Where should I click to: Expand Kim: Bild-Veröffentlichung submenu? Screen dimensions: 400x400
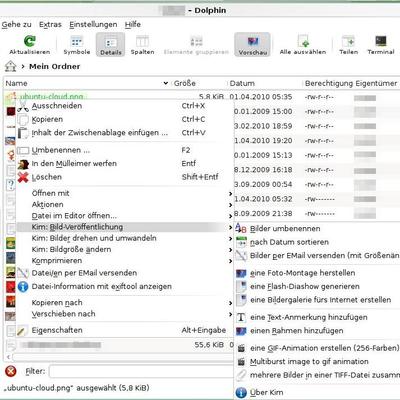point(125,227)
